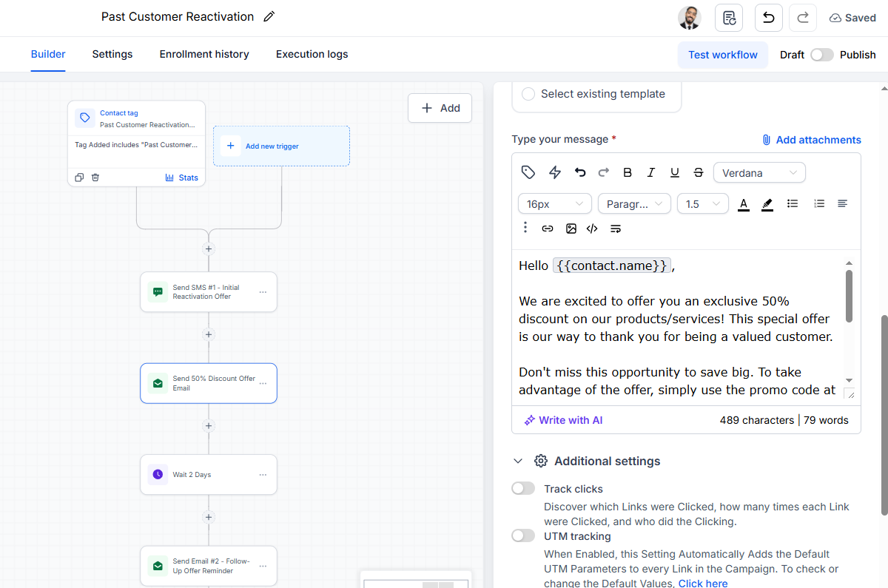Image resolution: width=888 pixels, height=588 pixels.
Task: Open the trigger links lightning icon
Action: 555,172
